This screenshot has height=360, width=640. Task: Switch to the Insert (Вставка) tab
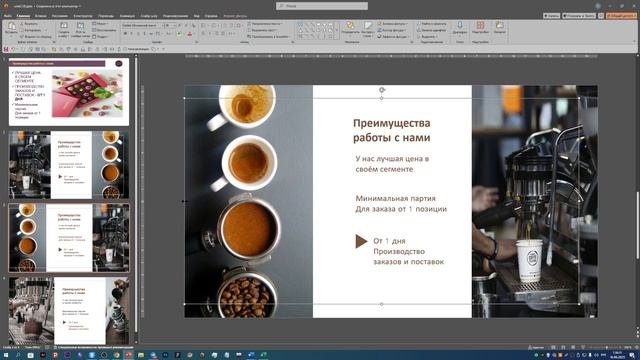[x=40, y=16]
